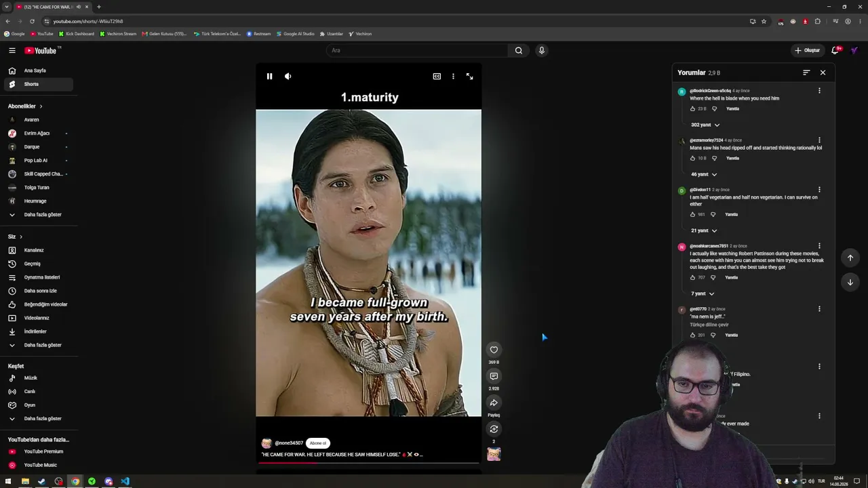Viewport: 868px width, 488px height.
Task: Seek using the Shorts progress bar
Action: pyautogui.click(x=368, y=463)
